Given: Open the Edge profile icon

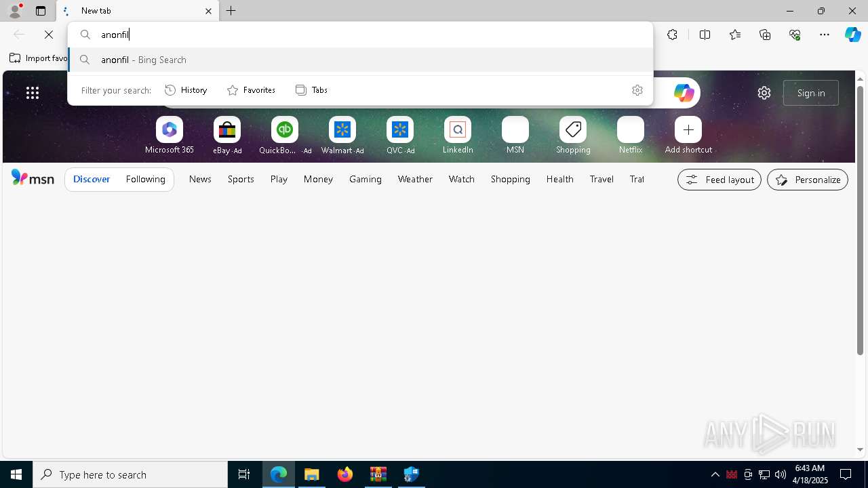Looking at the screenshot, I should (x=15, y=11).
